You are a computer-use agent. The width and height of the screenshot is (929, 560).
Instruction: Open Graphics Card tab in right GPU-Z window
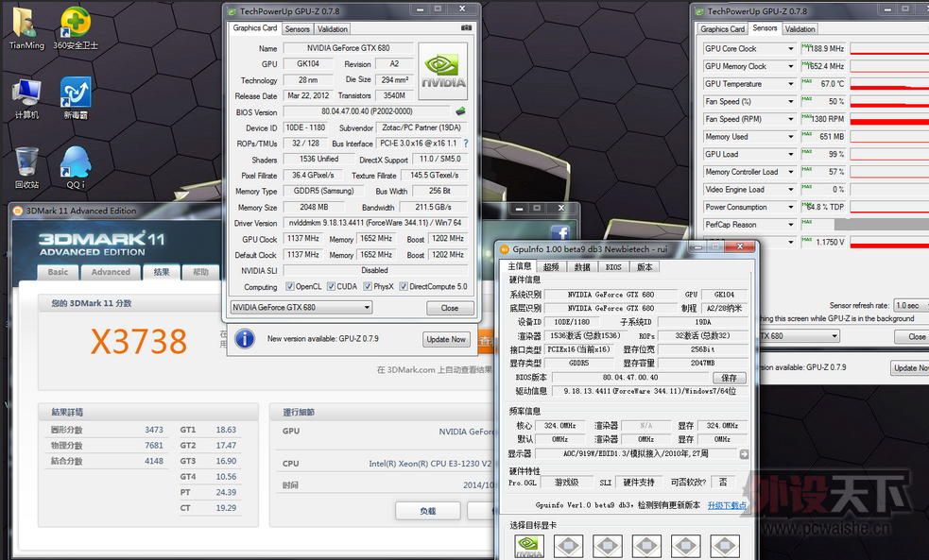722,29
